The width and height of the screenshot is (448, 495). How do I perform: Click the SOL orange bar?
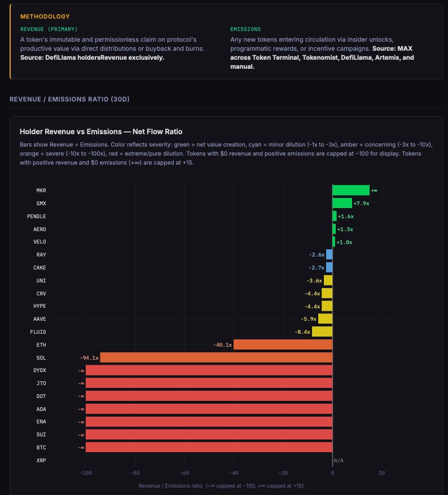coord(216,357)
